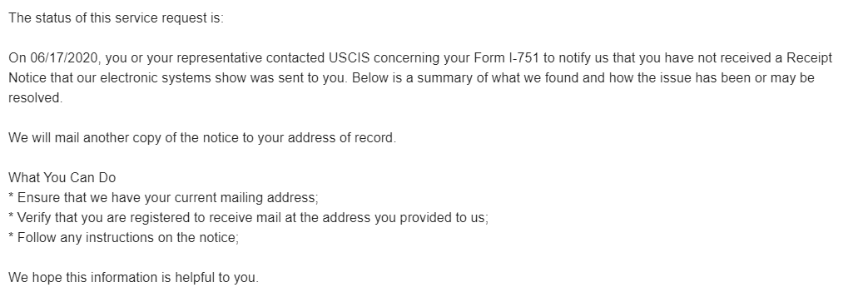Viewport: 868px width, 302px height.
Task: Click the phrase "your representative"
Action: pyautogui.click(x=204, y=58)
